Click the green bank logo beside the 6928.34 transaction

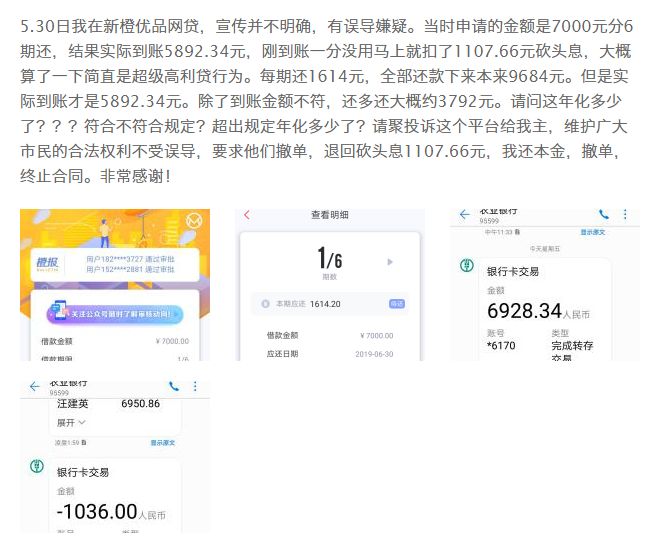[x=467, y=265]
